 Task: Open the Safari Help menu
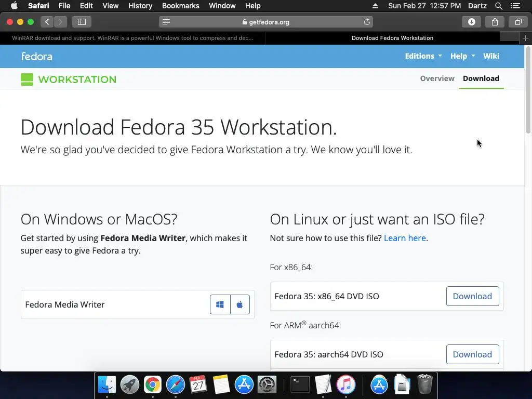[253, 6]
